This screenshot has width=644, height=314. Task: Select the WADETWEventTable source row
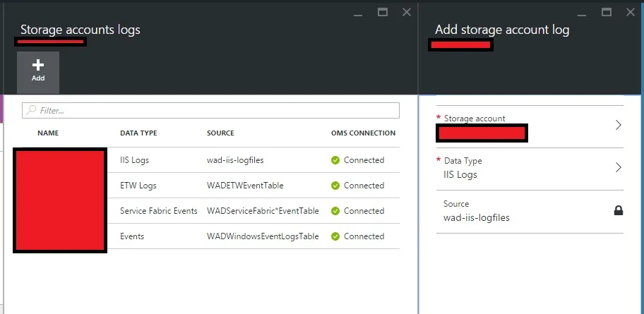pos(245,186)
